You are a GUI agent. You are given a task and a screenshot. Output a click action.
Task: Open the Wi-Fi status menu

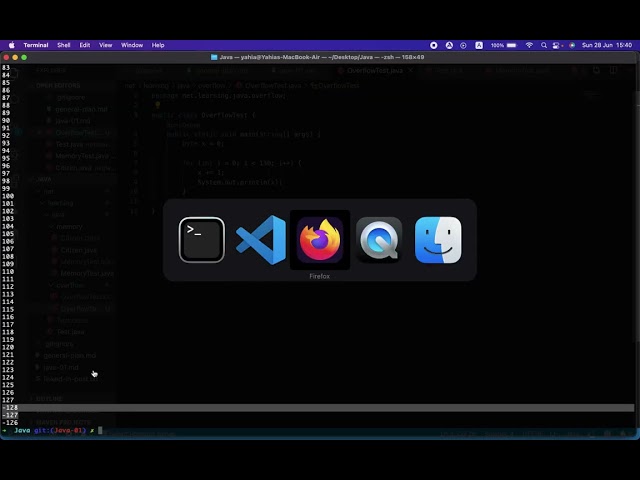tap(529, 45)
